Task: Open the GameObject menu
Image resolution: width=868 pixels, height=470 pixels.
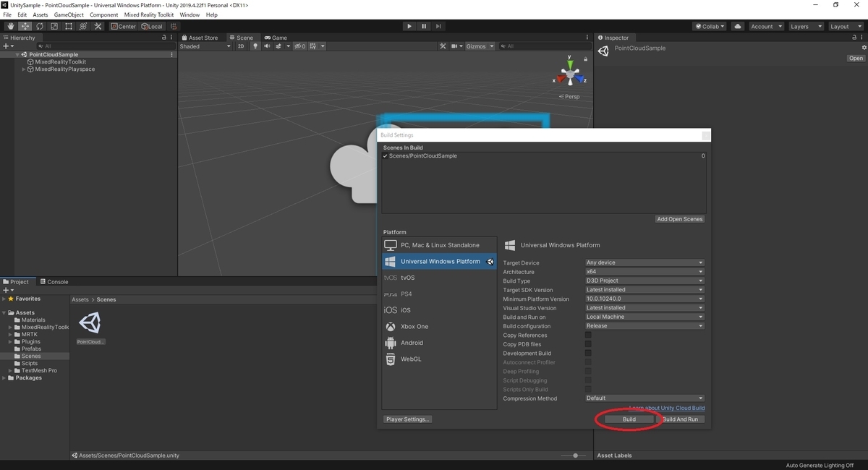Action: 69,14
